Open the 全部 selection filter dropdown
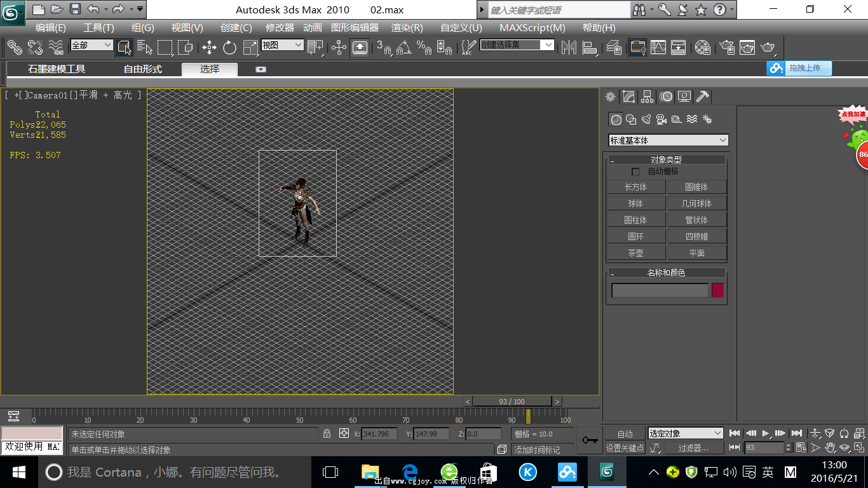This screenshot has height=488, width=868. pos(92,45)
